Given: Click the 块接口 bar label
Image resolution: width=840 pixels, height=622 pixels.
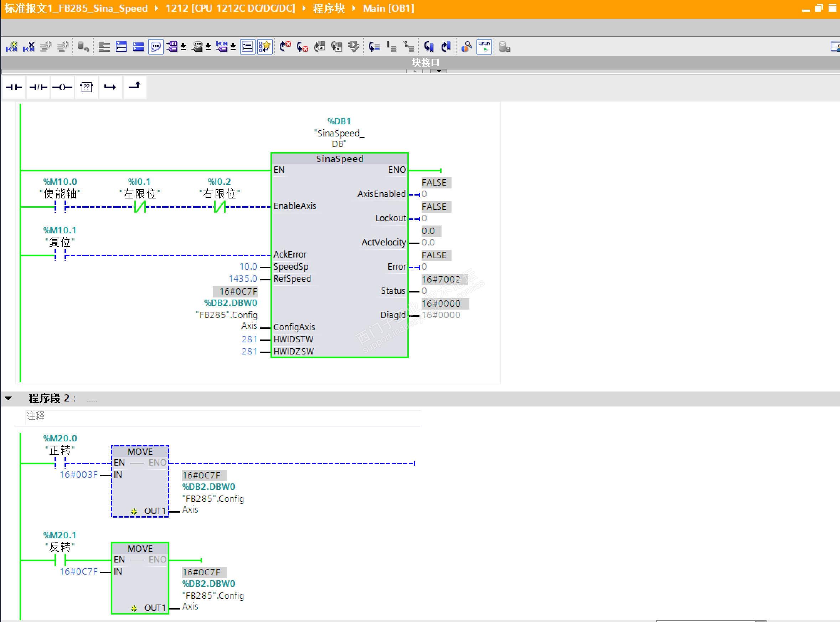Looking at the screenshot, I should pos(425,62).
